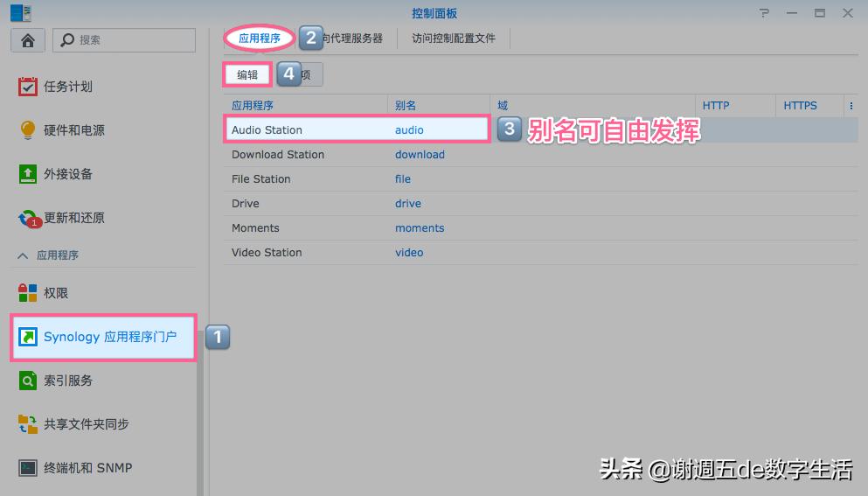This screenshot has height=496, width=868.
Task: Open the 终端机和 SNMP terminal icon
Action: [28, 468]
